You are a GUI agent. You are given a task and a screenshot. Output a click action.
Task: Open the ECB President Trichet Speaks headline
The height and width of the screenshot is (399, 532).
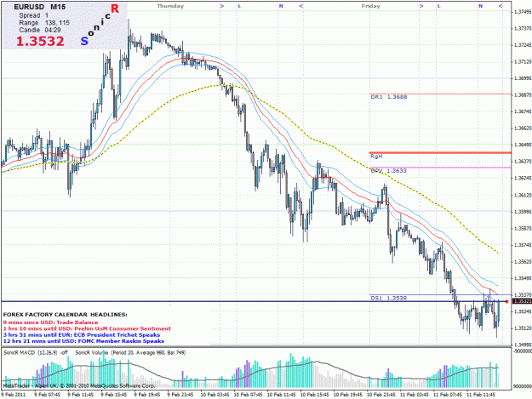click(x=82, y=334)
